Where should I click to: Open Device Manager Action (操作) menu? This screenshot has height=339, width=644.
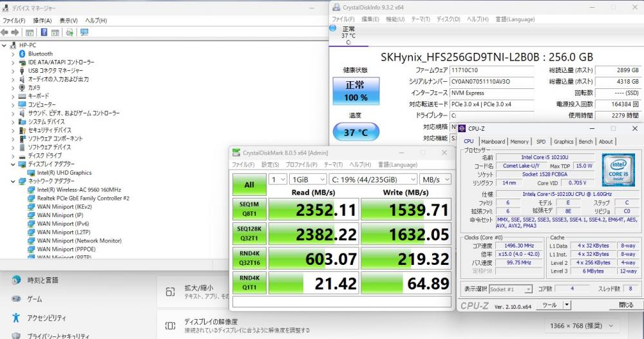[43, 21]
